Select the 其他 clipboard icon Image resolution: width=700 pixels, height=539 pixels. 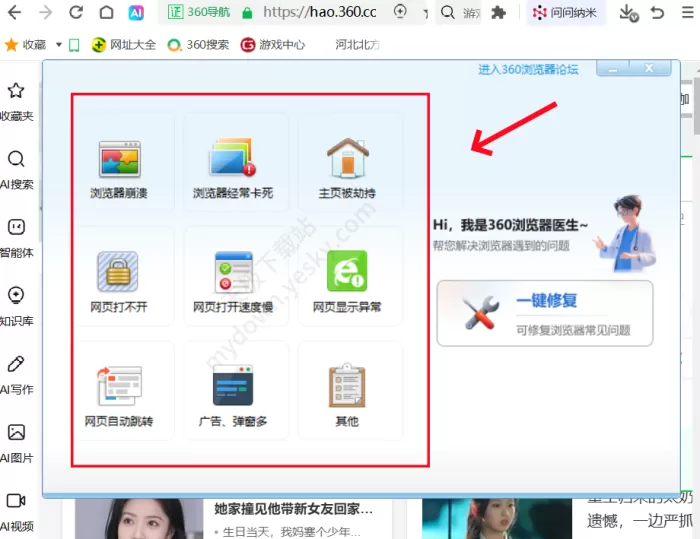coord(347,385)
